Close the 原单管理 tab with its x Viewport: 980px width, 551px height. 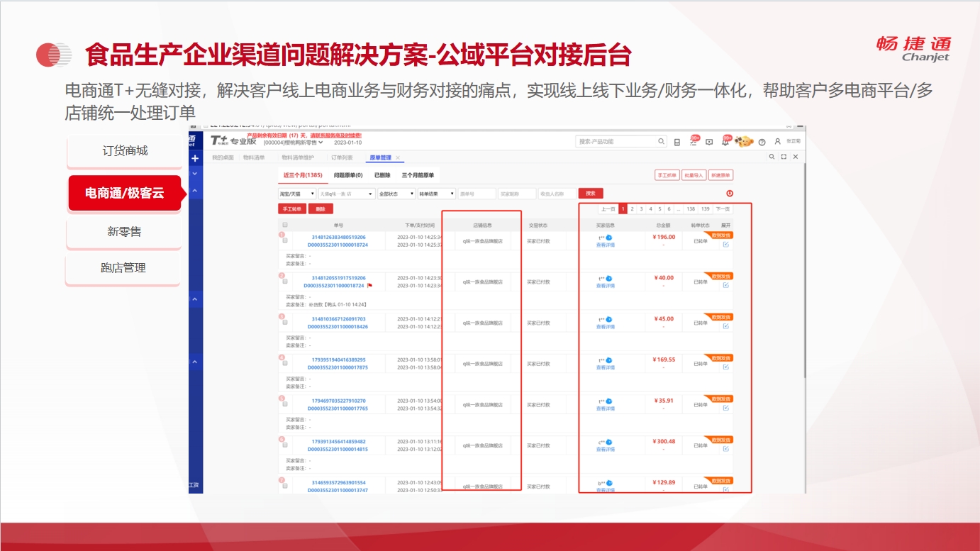coord(398,157)
